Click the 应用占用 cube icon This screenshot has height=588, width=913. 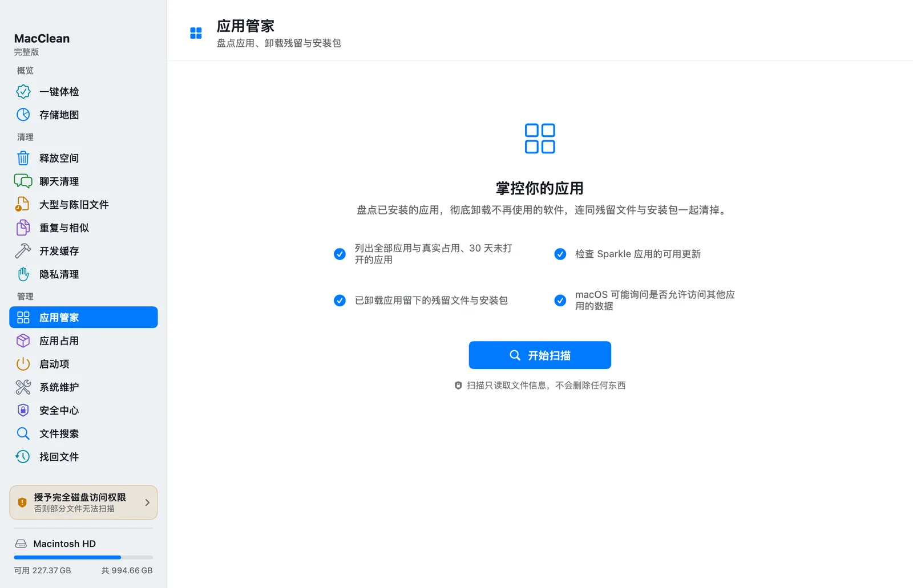click(23, 340)
